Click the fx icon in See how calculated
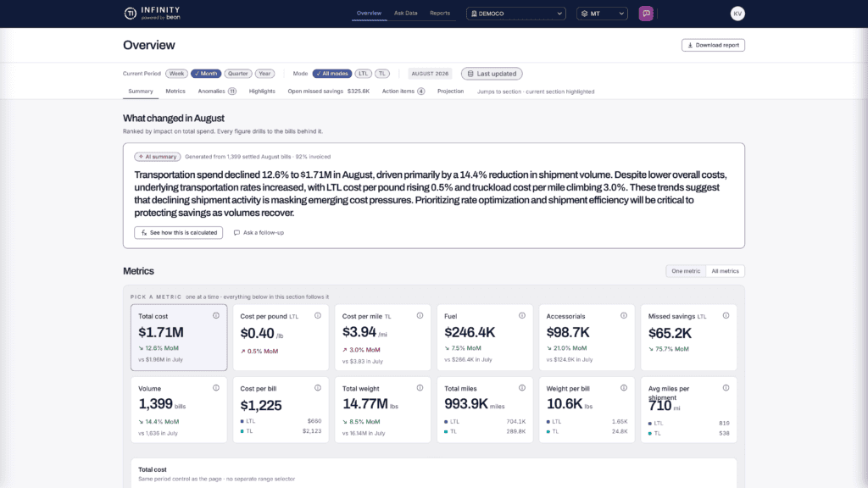 pyautogui.click(x=144, y=233)
